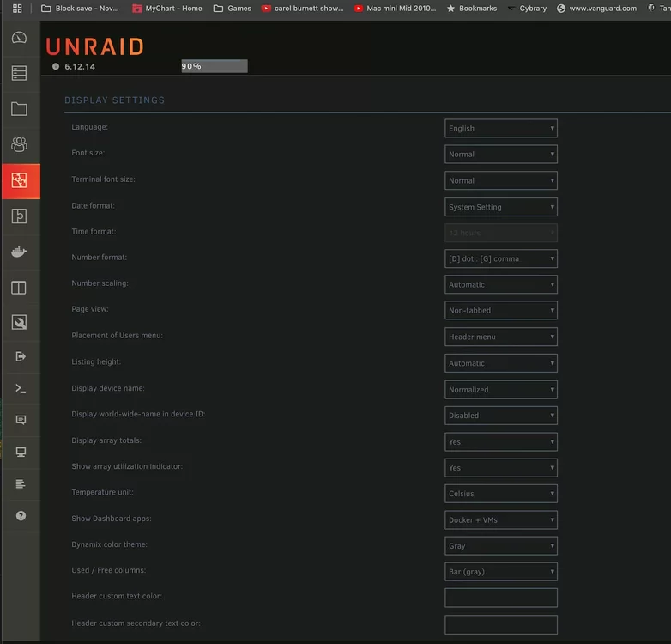Image resolution: width=671 pixels, height=644 pixels.
Task: Open the Info monitor icon in sidebar
Action: 21,453
